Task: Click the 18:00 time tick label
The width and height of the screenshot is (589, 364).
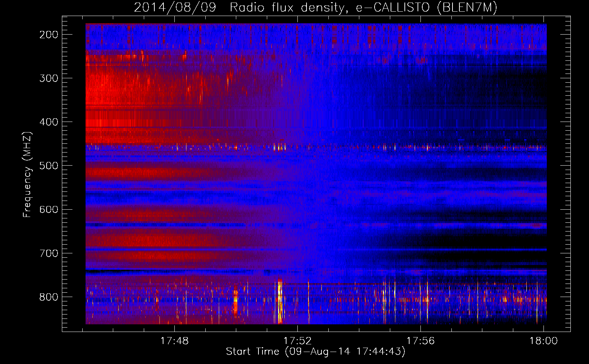Action: click(543, 341)
